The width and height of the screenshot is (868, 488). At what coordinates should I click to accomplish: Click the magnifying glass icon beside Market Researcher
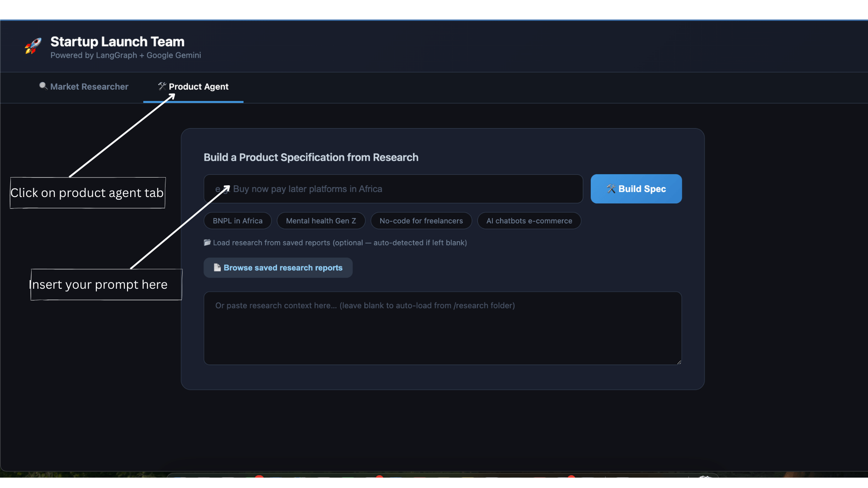[x=43, y=85]
